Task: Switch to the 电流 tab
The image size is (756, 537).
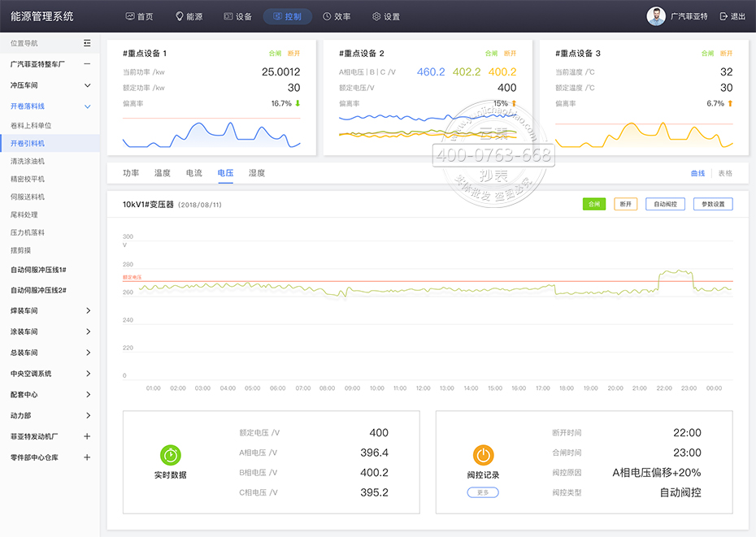Action: pos(193,173)
